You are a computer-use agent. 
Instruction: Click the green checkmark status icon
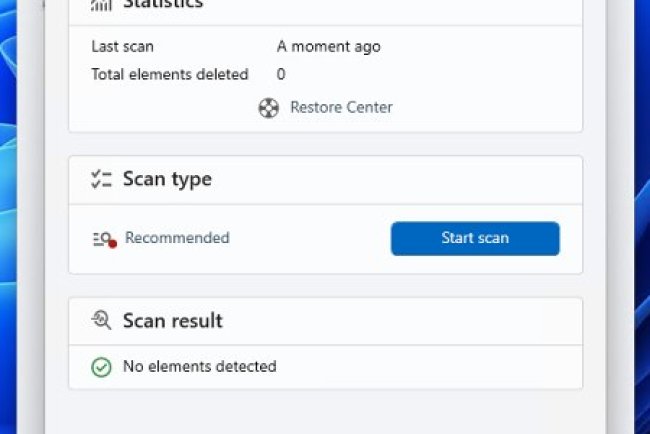[x=101, y=367]
